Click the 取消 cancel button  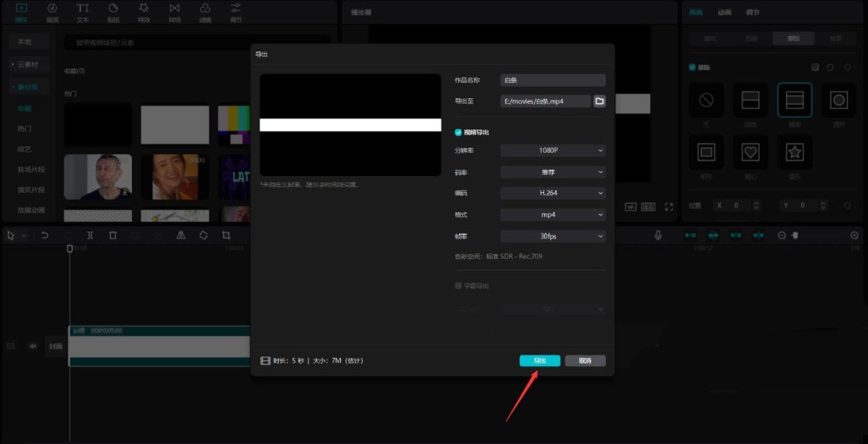click(x=585, y=360)
